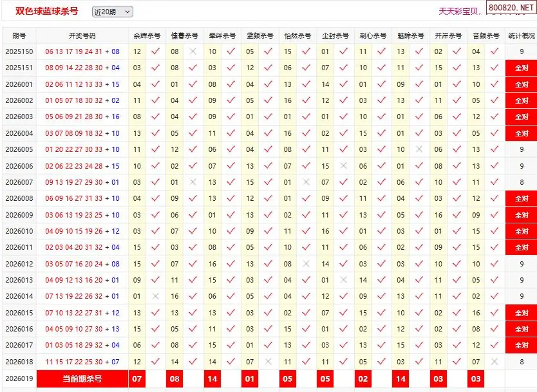Click the X mark in row 2025150 愫暮杀号
The image size is (537, 392).
click(193, 51)
